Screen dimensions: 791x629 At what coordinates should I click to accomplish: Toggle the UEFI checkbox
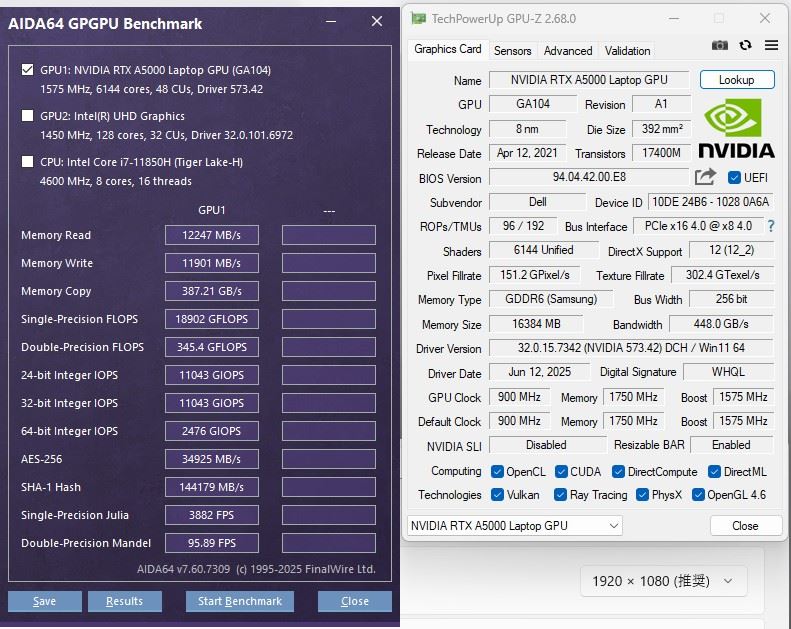(735, 178)
